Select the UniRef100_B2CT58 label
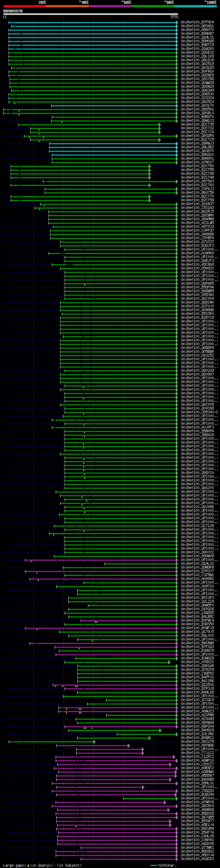The width and height of the screenshot is (220, 868). click(x=197, y=200)
